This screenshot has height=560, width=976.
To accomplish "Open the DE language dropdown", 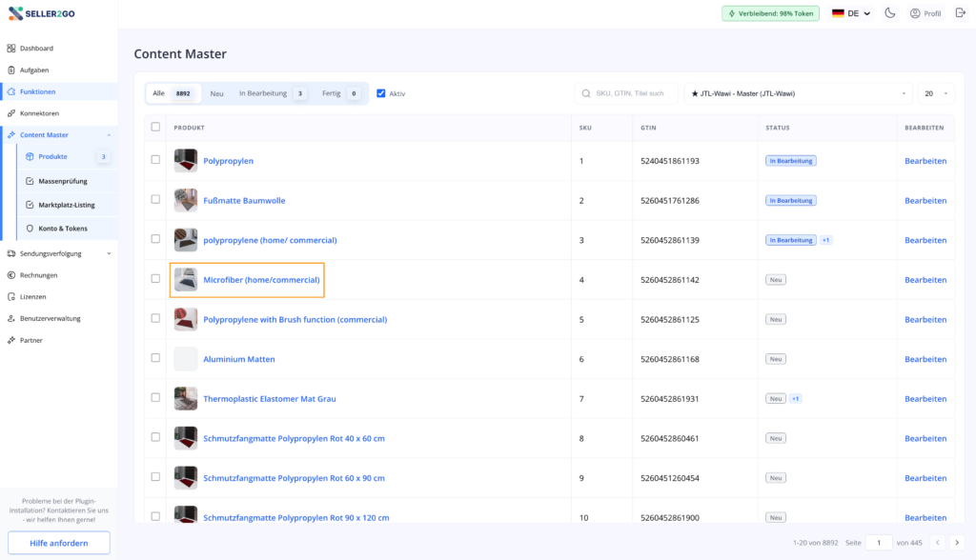I will pos(851,13).
